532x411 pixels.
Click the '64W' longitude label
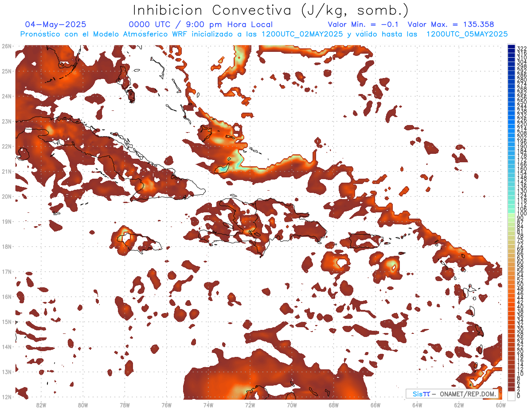[417, 405]
